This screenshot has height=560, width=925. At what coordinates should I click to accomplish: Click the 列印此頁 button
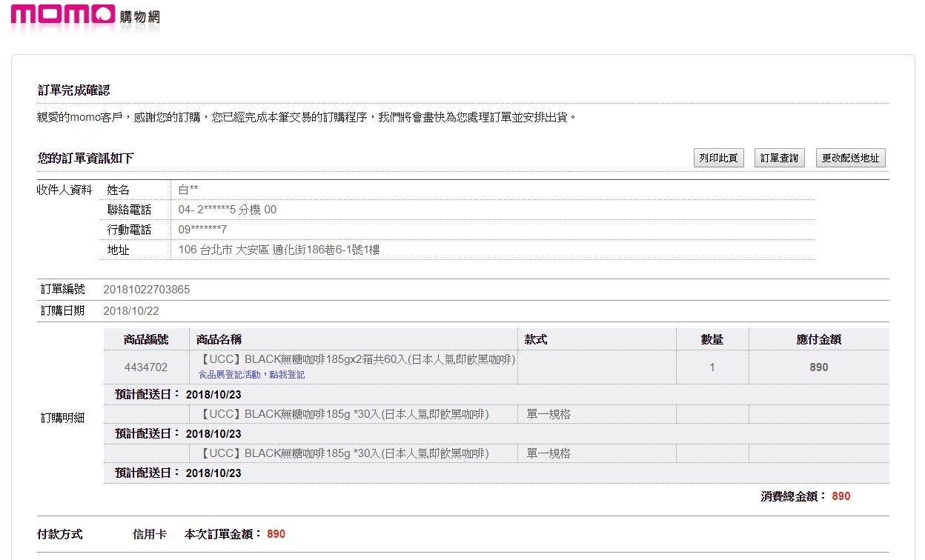pyautogui.click(x=718, y=158)
